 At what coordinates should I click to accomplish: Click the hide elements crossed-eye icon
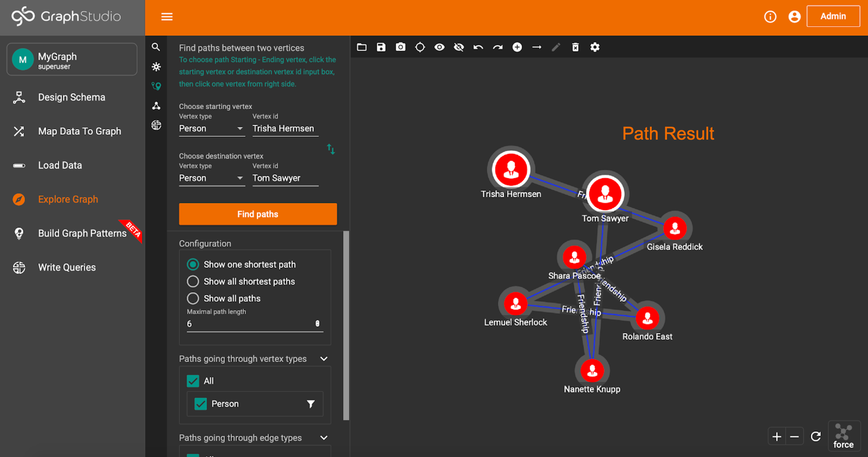click(459, 47)
